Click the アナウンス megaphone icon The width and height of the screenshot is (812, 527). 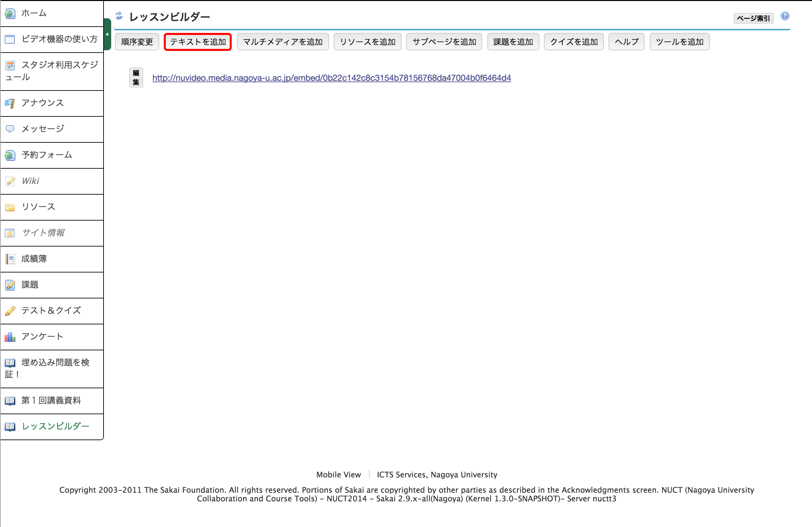pyautogui.click(x=10, y=103)
